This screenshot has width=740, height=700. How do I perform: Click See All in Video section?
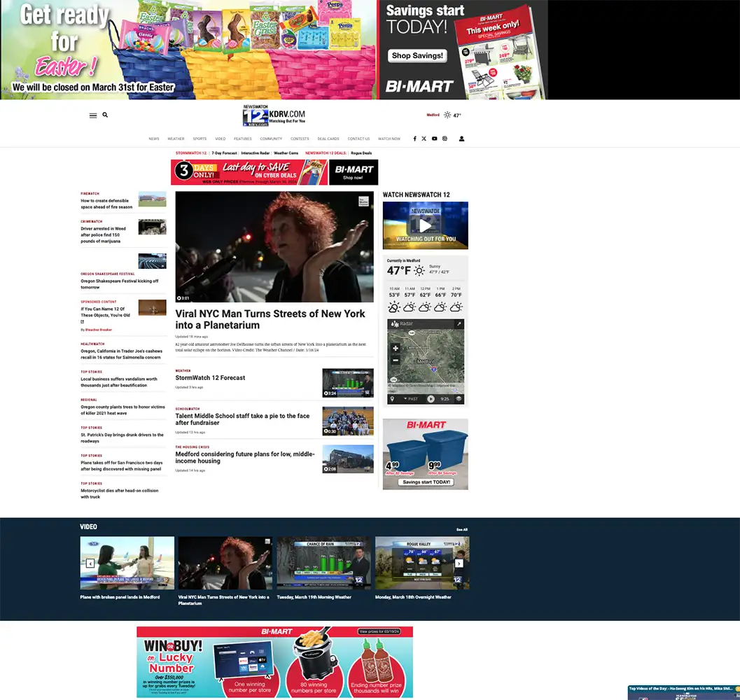(x=461, y=530)
